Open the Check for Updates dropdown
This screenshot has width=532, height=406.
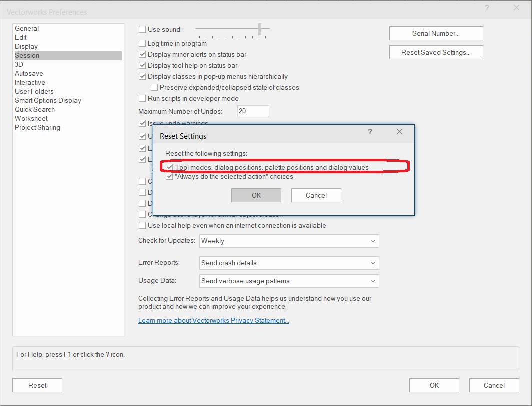pyautogui.click(x=289, y=241)
